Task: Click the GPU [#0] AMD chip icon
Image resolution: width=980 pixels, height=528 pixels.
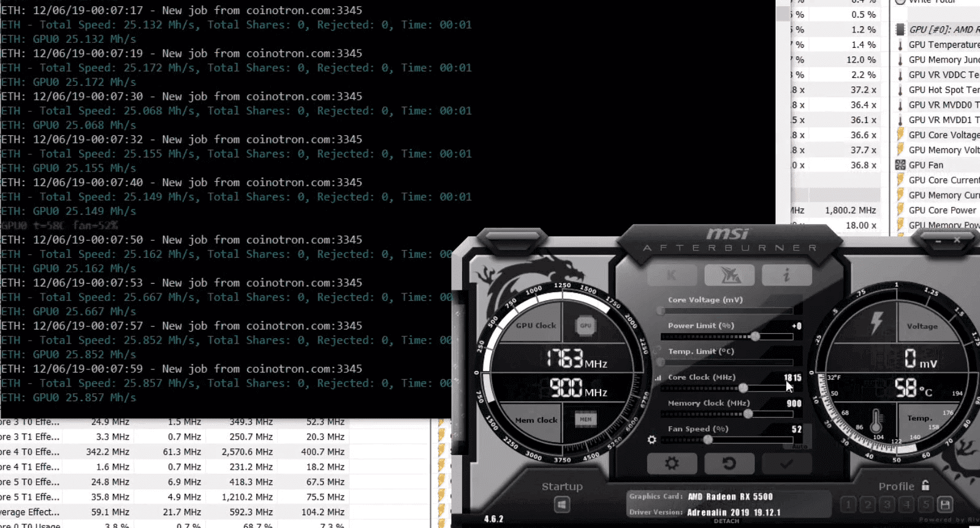Action: [900, 29]
